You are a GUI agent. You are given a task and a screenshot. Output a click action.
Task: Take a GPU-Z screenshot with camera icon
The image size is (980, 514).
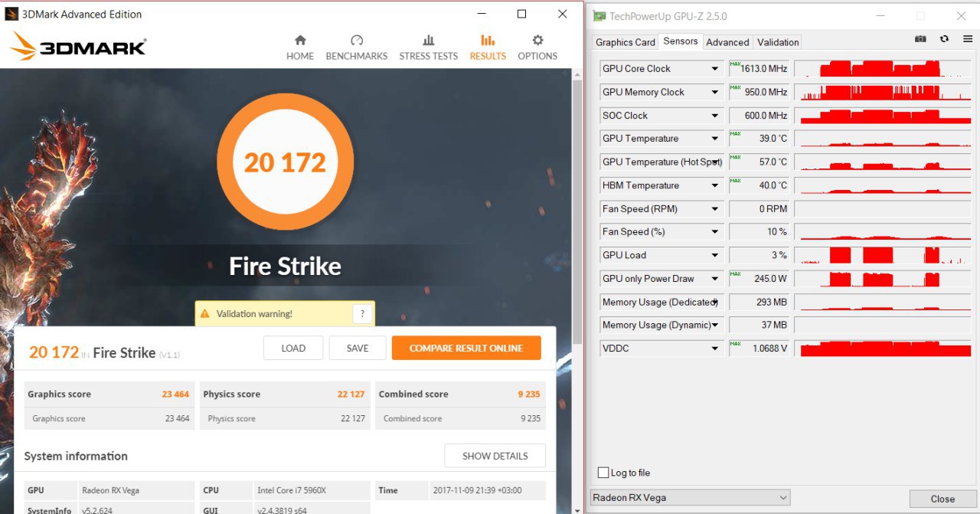coord(920,40)
